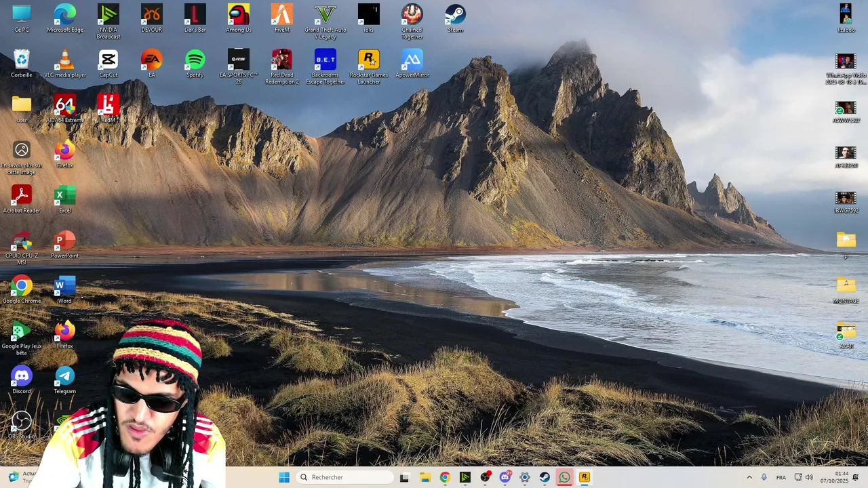This screenshot has width=868, height=488.
Task: Select the AZAR folder
Action: pyautogui.click(x=846, y=335)
